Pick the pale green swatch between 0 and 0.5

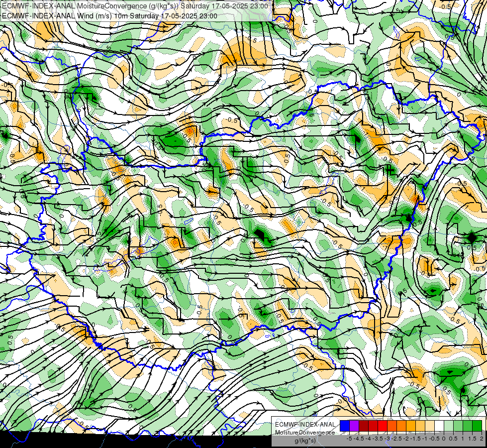coord(449,426)
